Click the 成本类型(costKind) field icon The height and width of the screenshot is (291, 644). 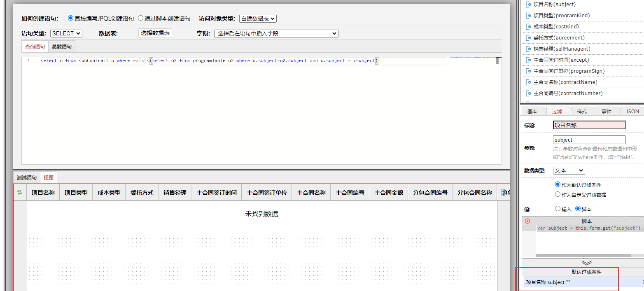point(528,26)
